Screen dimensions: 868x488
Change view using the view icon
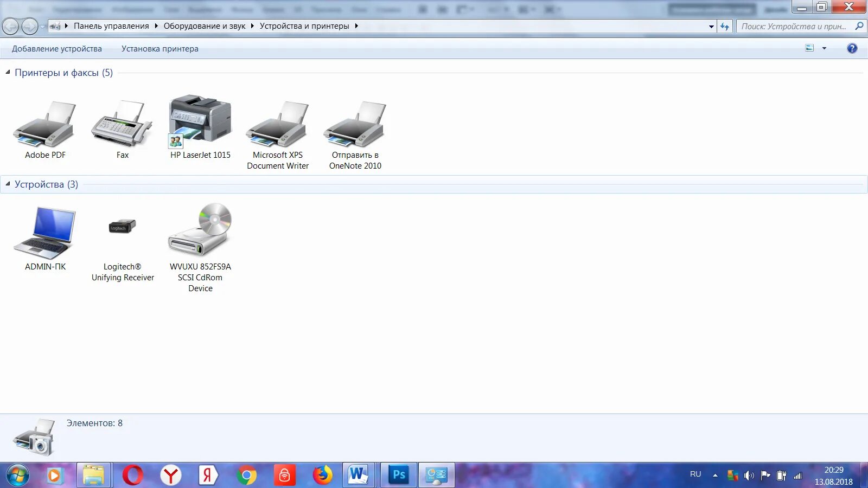809,48
